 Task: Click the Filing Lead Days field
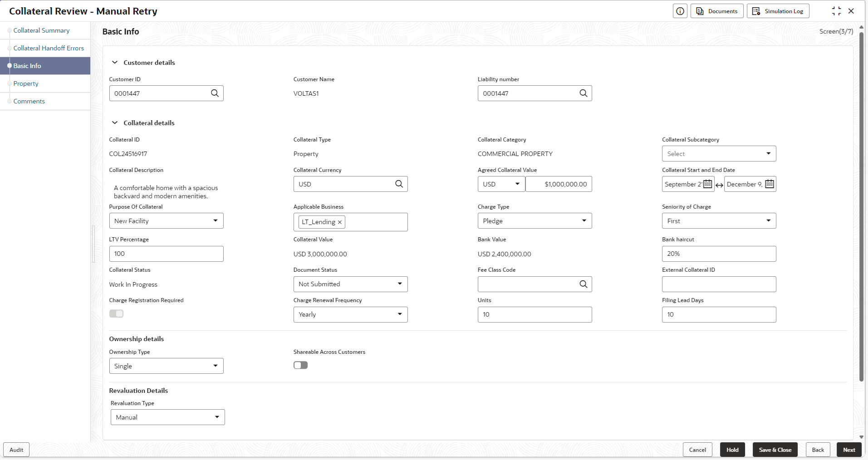[x=719, y=314]
